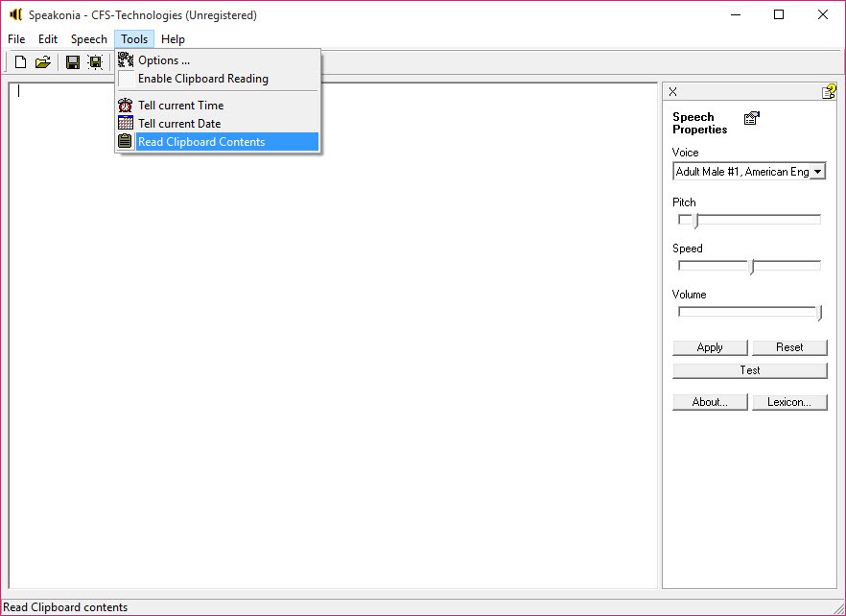Click the help icon with yellow question mark
The height and width of the screenshot is (616, 846).
(829, 91)
